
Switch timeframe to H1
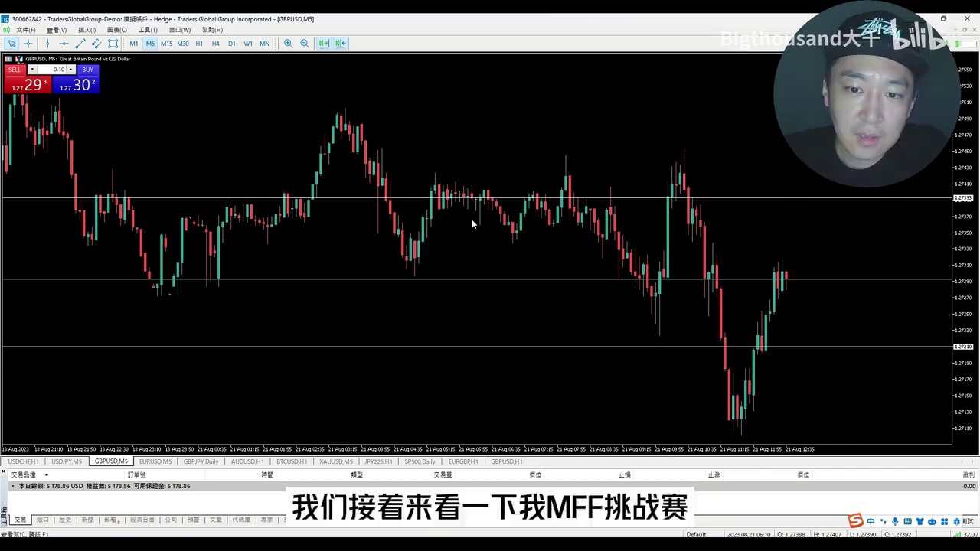point(199,44)
